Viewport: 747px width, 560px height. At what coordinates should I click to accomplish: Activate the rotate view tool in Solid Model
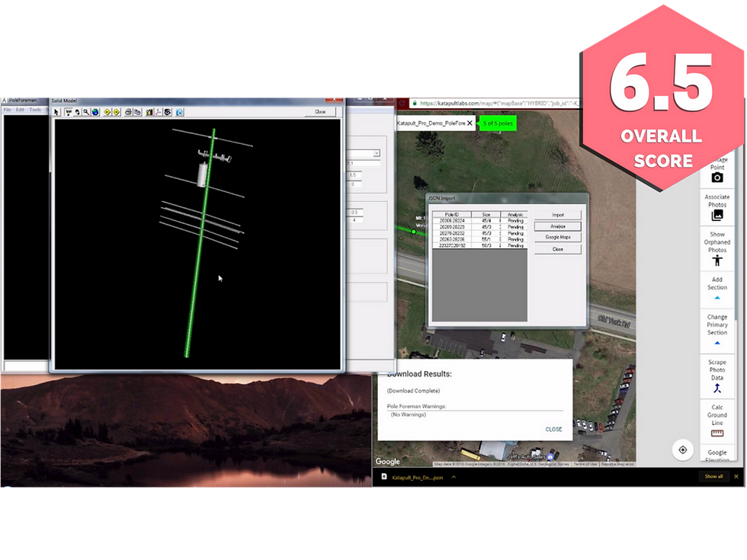click(x=77, y=112)
